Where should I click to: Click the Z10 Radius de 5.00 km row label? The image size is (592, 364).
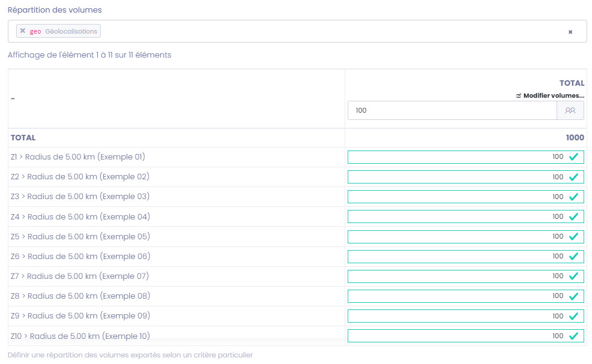click(x=80, y=336)
